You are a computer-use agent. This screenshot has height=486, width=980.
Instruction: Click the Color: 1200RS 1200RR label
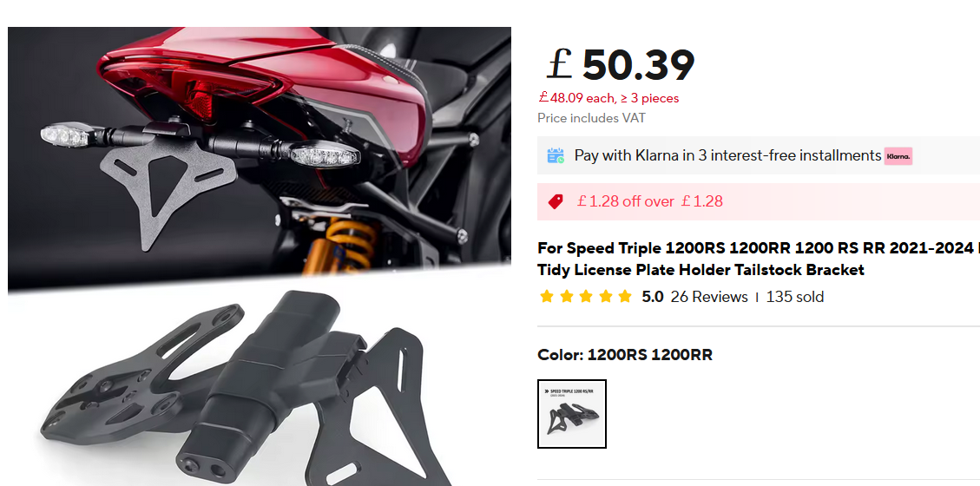625,355
